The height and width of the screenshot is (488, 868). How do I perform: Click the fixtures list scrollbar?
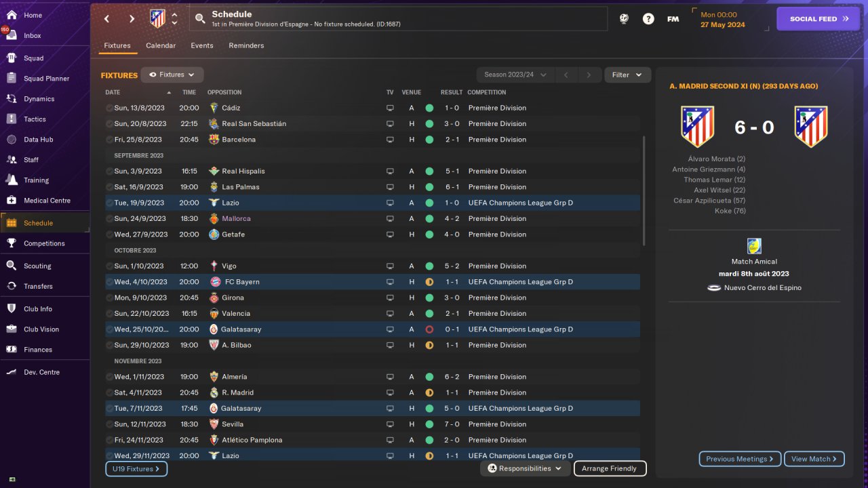tap(644, 191)
